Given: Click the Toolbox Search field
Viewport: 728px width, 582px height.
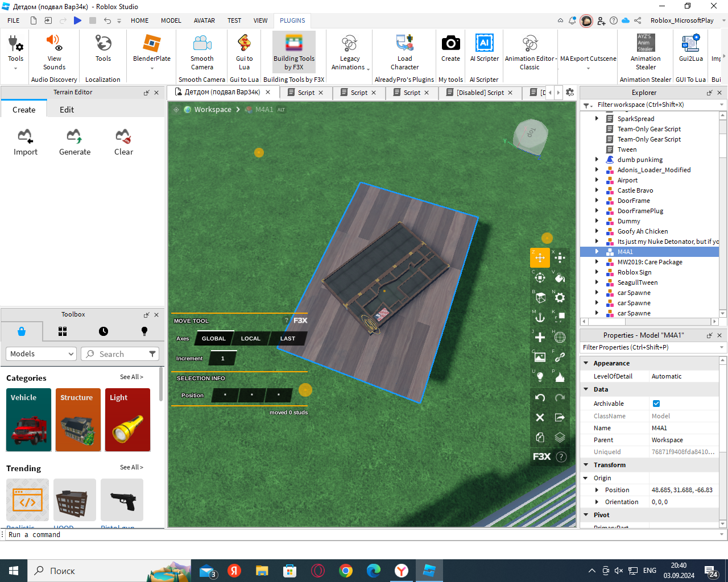Looking at the screenshot, I should point(119,354).
